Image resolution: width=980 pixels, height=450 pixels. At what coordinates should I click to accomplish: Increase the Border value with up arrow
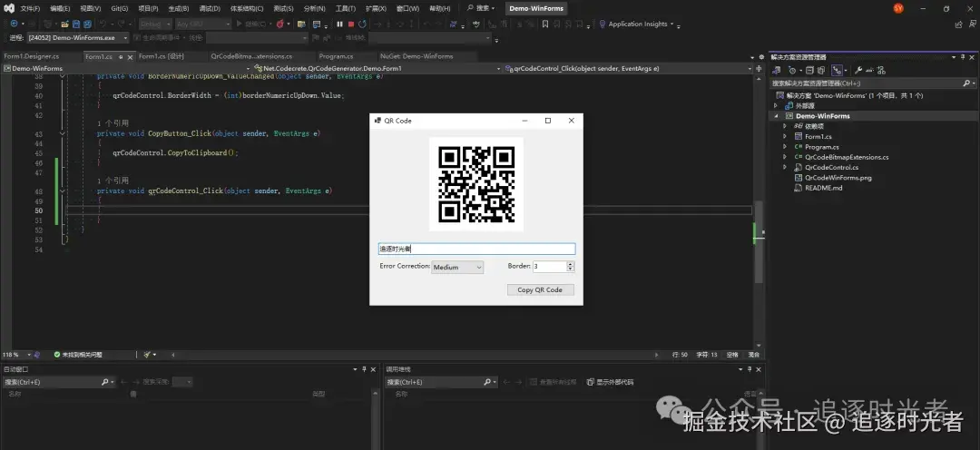point(570,264)
